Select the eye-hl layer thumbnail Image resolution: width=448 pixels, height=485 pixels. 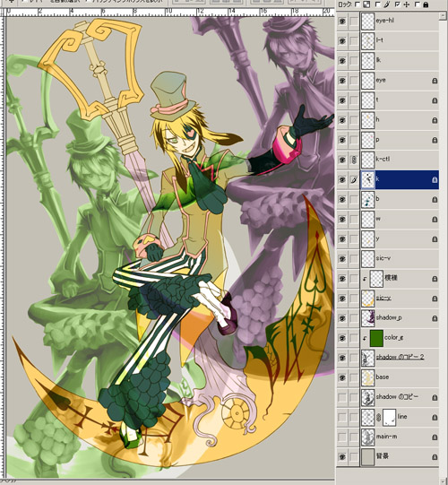point(367,22)
